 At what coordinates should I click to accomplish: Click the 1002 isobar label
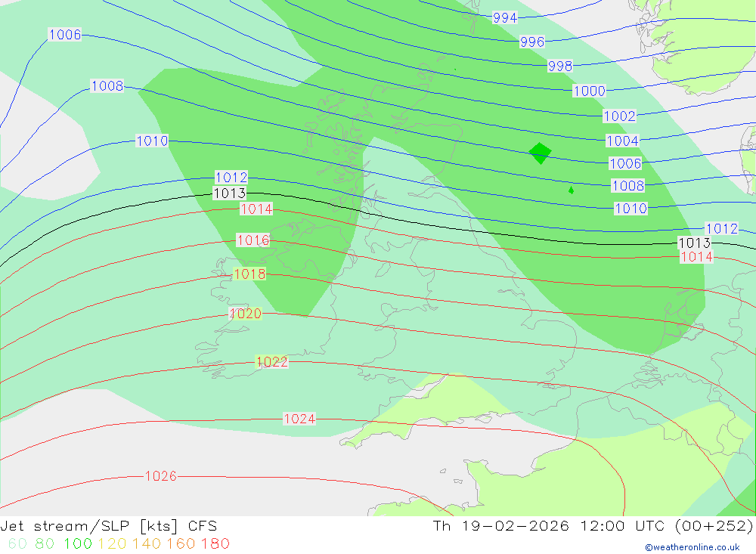click(620, 116)
